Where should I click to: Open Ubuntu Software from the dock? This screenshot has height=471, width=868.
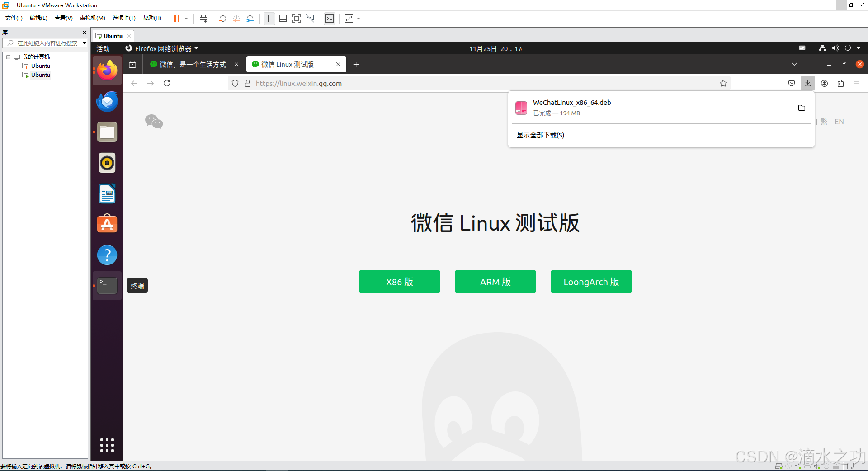coord(107,224)
